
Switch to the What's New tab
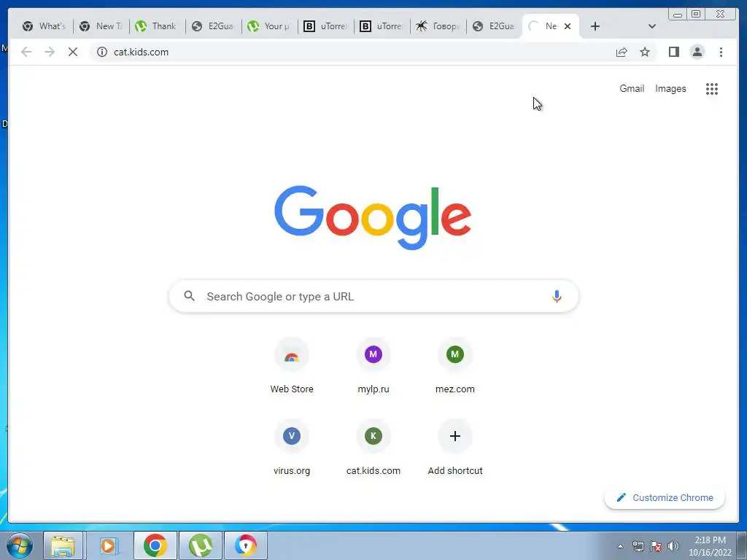[x=44, y=26]
